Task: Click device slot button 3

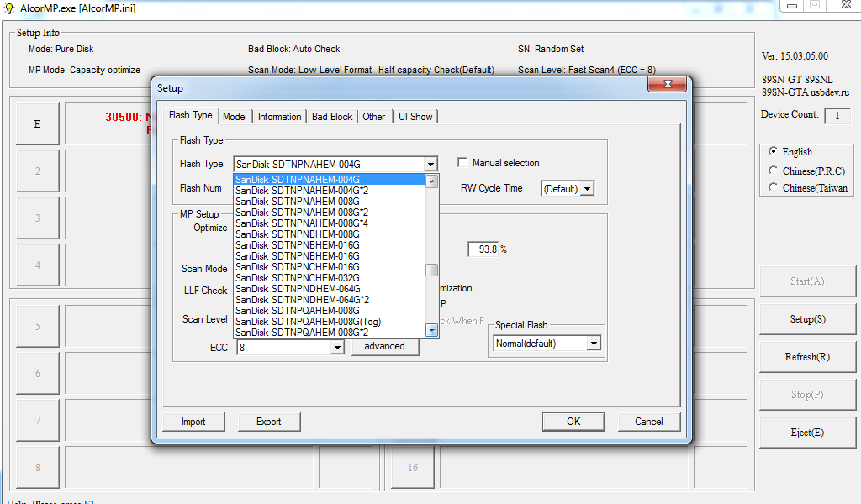Action: coord(37,218)
